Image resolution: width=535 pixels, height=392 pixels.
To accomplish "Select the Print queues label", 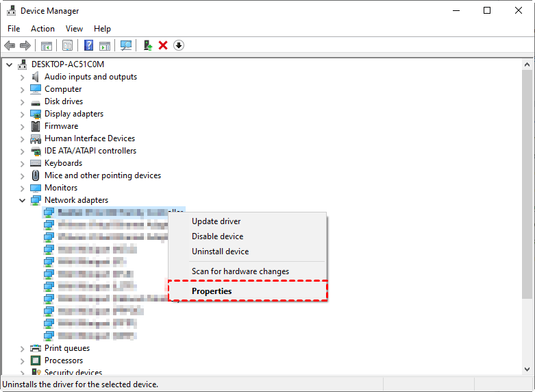I will (x=67, y=348).
